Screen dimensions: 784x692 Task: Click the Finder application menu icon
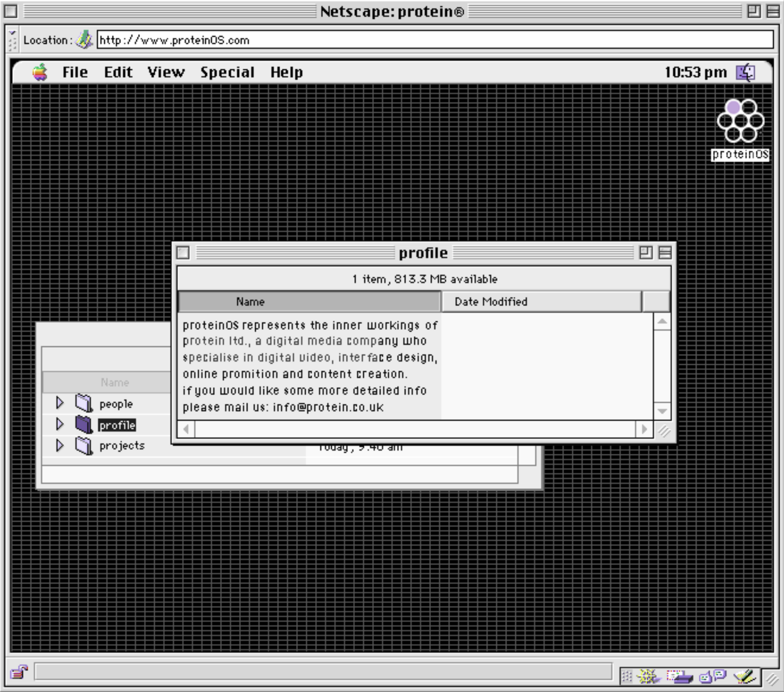click(x=745, y=72)
